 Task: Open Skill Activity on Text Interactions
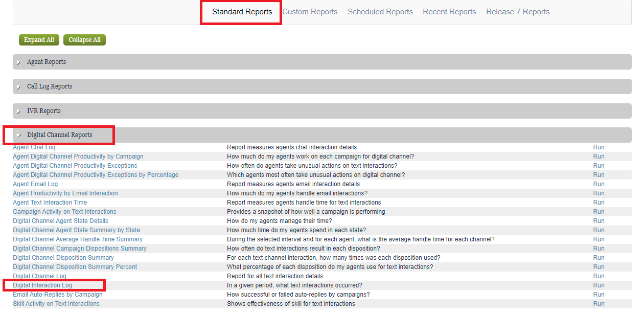click(x=56, y=304)
